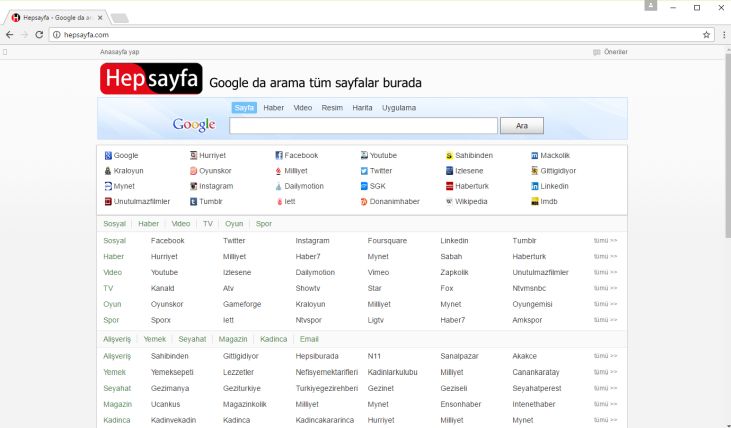The width and height of the screenshot is (731, 428).
Task: Select Email in the second category bar
Action: click(x=309, y=339)
